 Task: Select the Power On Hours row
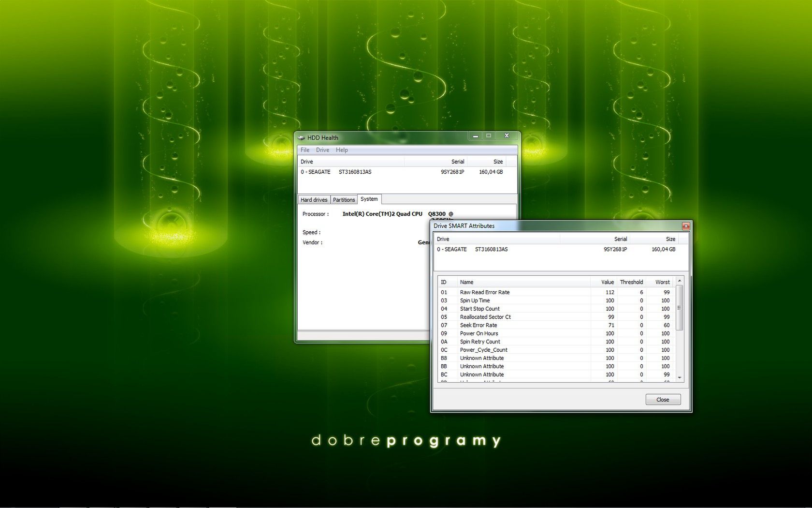coord(556,333)
